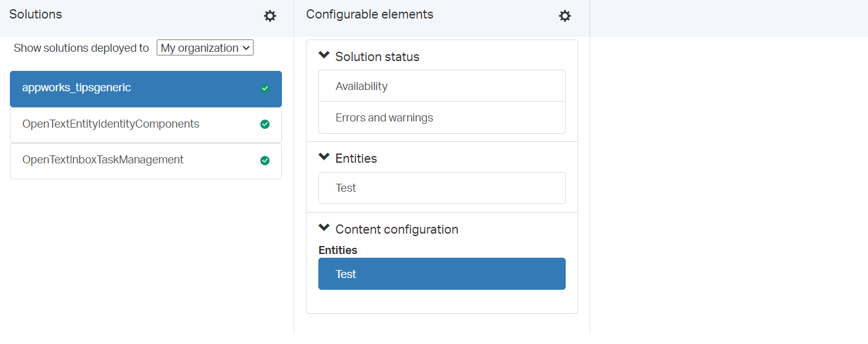This screenshot has height=344, width=868.
Task: Click the Entities section heading label
Action: [356, 158]
